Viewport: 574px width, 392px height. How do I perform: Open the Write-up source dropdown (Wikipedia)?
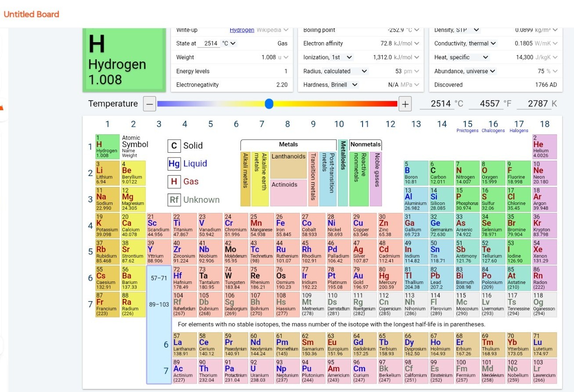pos(272,30)
